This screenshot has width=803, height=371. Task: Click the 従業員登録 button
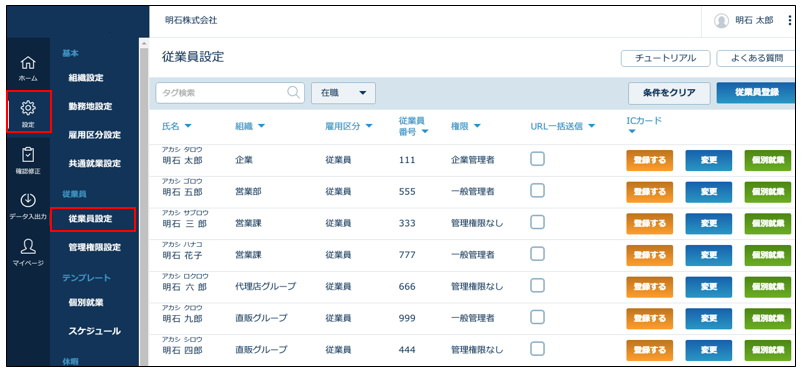tap(756, 93)
